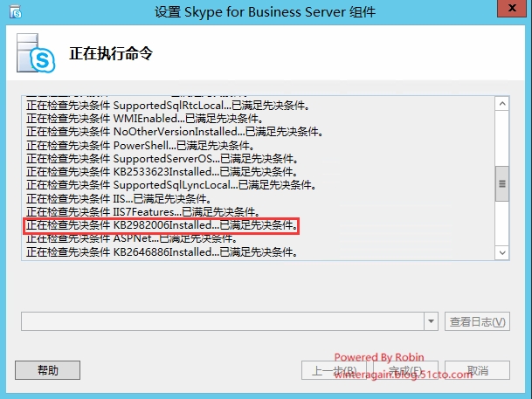Select the SupportedServerOS prerequisite line
Image resolution: width=532 pixels, height=399 pixels.
point(162,159)
